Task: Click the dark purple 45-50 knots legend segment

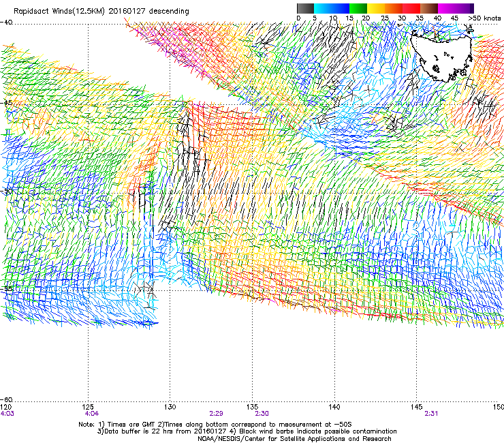Action: click(x=464, y=8)
